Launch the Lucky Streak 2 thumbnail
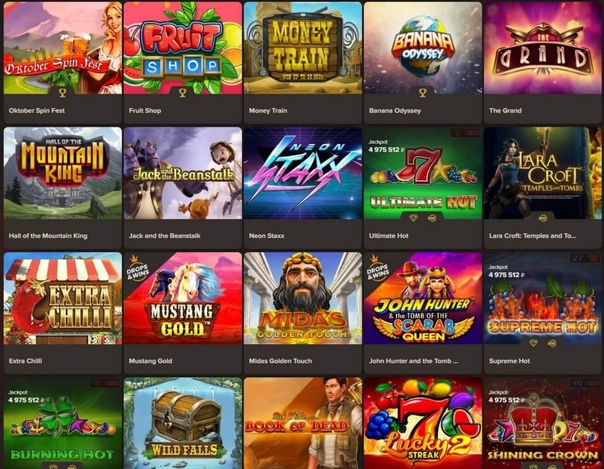The height and width of the screenshot is (469, 604). tap(423, 423)
